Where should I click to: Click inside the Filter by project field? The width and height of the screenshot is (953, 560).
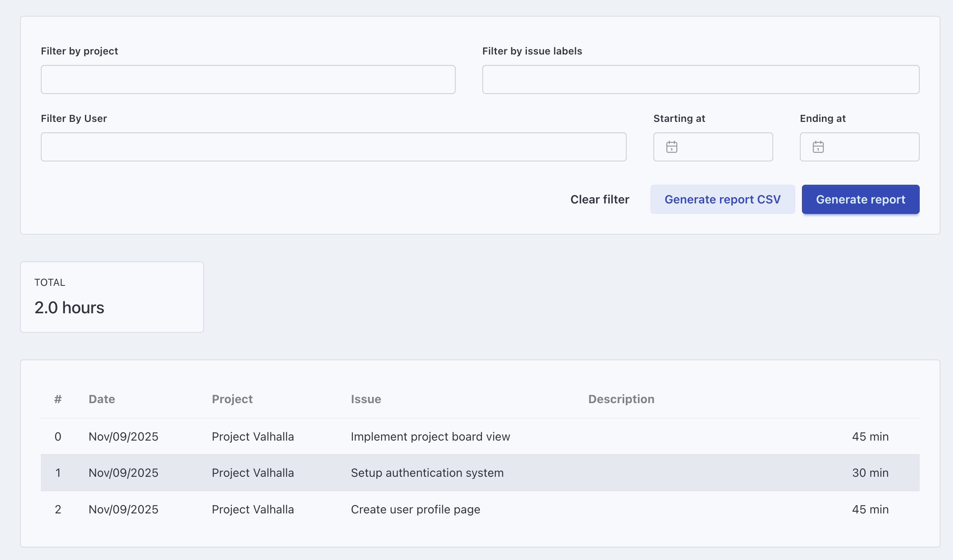[x=248, y=79]
